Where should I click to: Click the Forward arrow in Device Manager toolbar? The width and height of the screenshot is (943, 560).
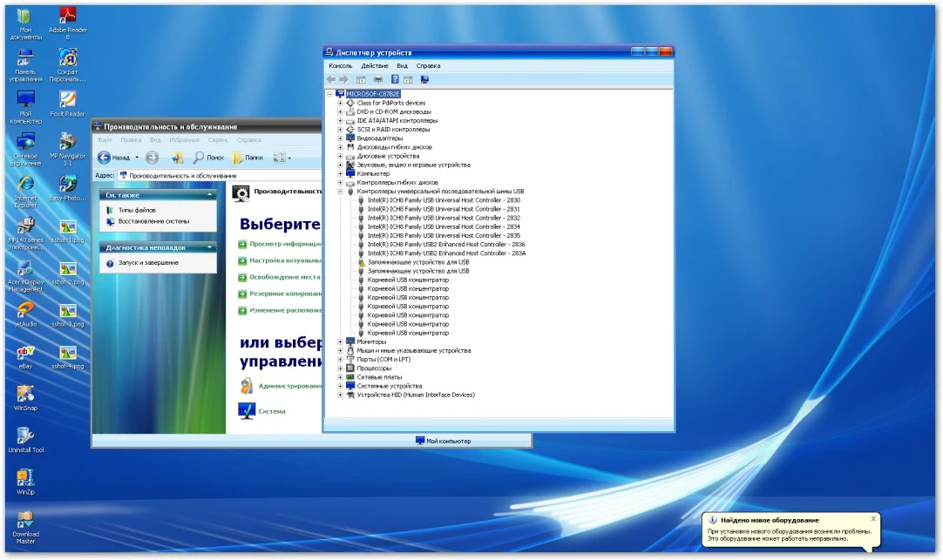344,79
